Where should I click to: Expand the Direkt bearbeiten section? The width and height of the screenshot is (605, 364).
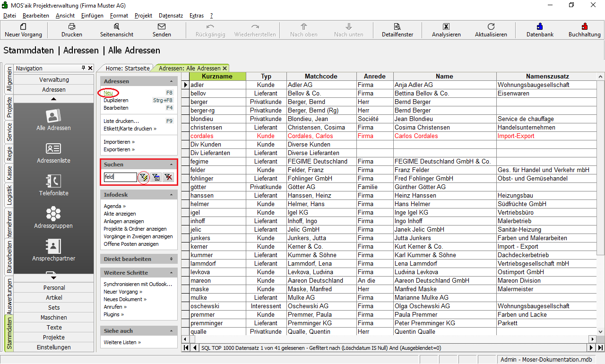point(171,259)
